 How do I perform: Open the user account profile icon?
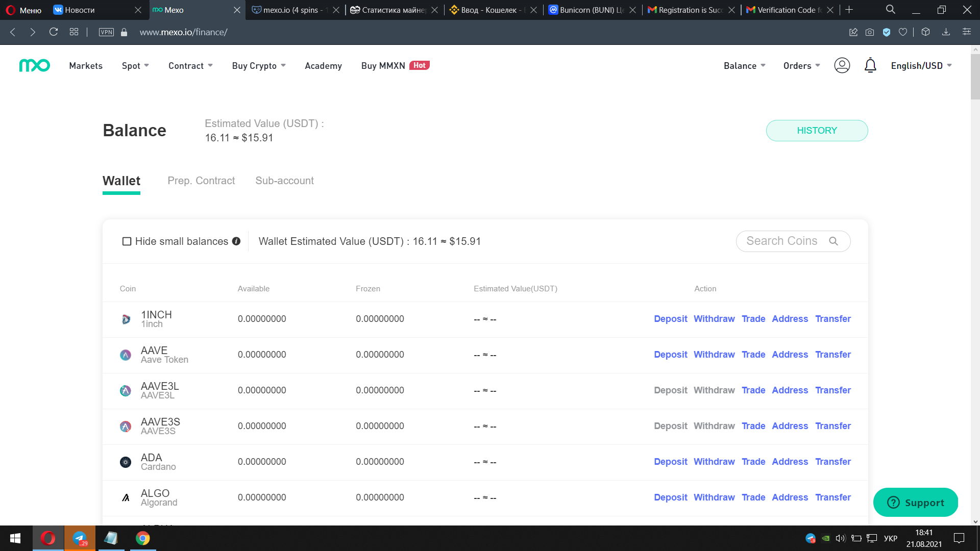coord(842,65)
